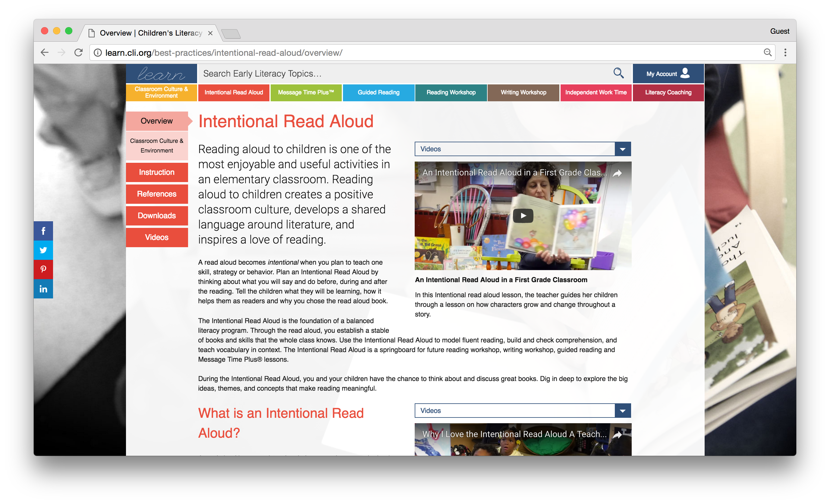830x504 pixels.
Task: Click the browser zoom magnifier icon
Action: [767, 52]
